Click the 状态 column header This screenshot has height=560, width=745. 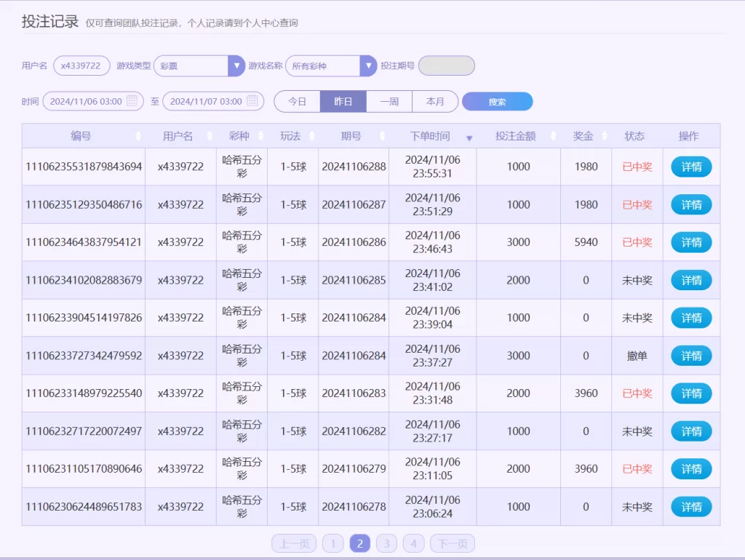634,136
